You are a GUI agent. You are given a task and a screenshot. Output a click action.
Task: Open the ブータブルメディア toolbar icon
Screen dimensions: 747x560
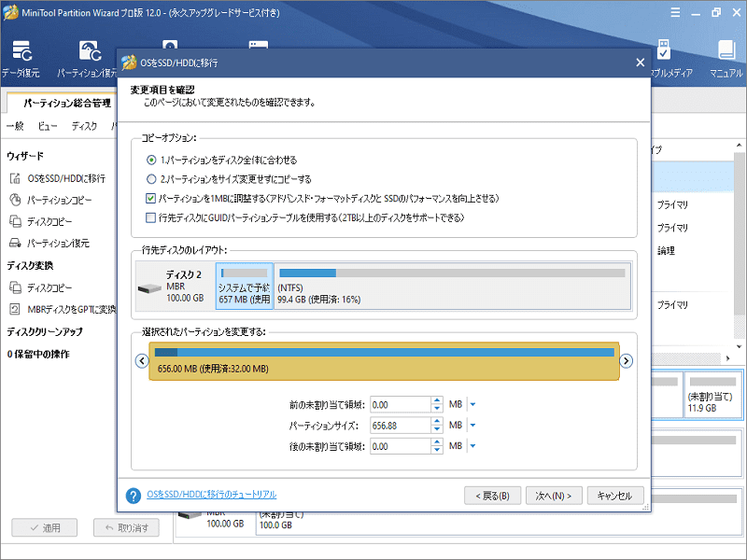[670, 58]
